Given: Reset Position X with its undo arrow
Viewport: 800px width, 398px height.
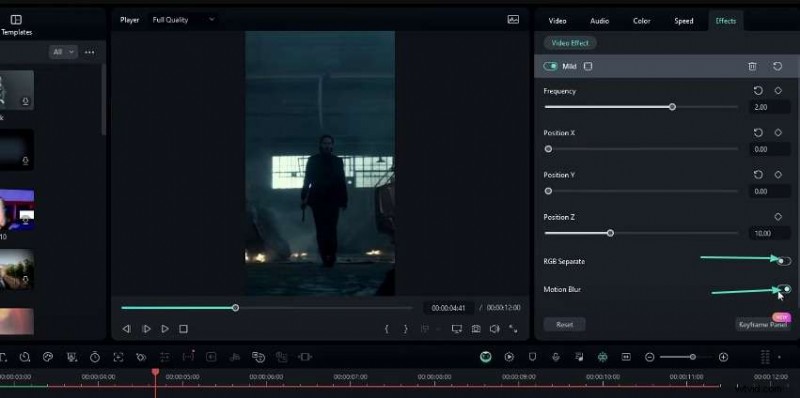Looking at the screenshot, I should pyautogui.click(x=758, y=132).
